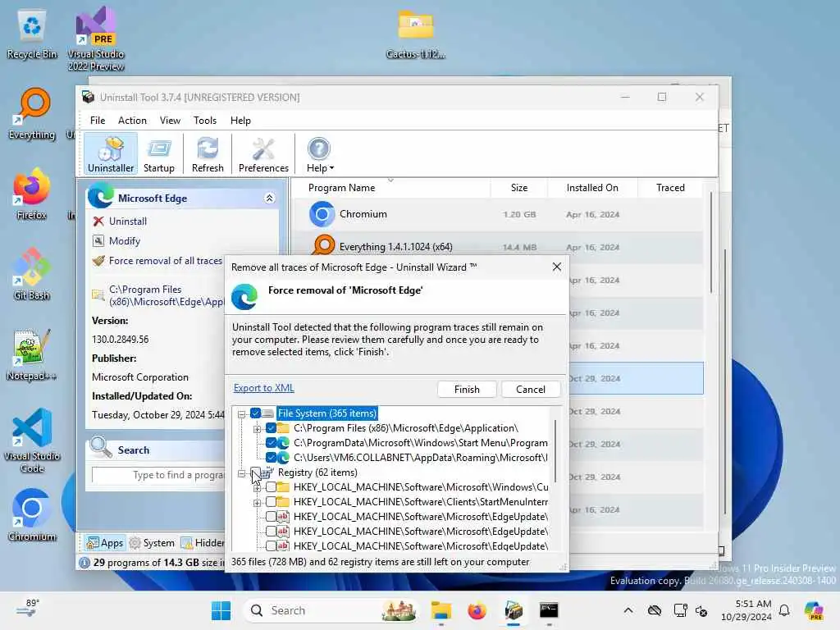The width and height of the screenshot is (840, 630).
Task: Open the View menu
Action: pos(170,121)
